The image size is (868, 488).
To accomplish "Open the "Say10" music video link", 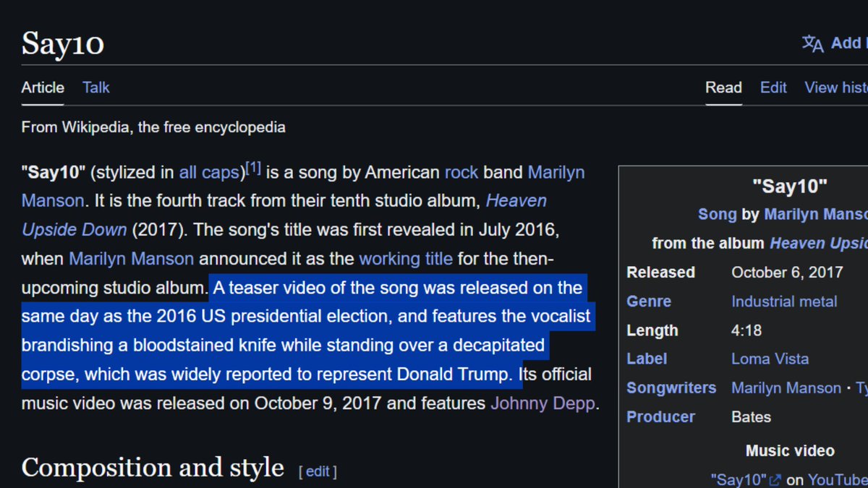I will point(739,479).
